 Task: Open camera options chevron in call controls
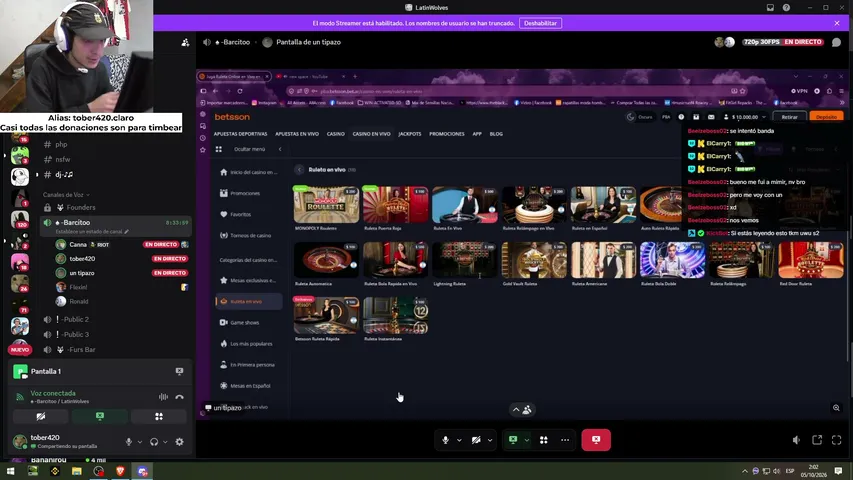coord(490,440)
